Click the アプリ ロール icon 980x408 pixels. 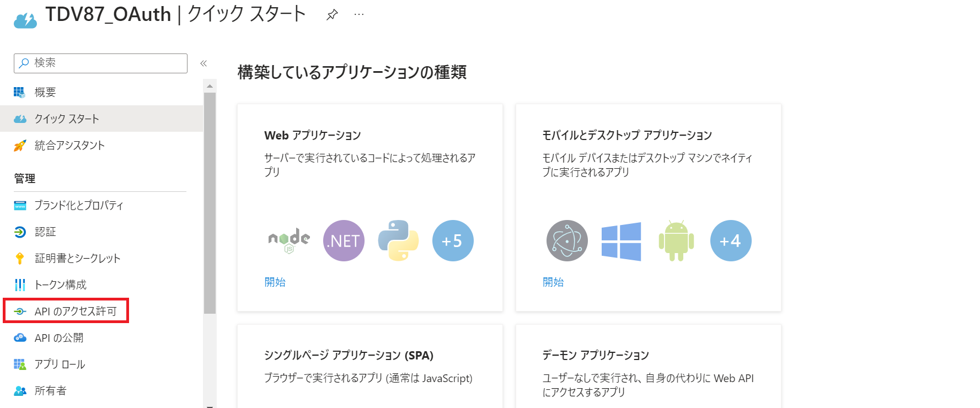click(20, 364)
